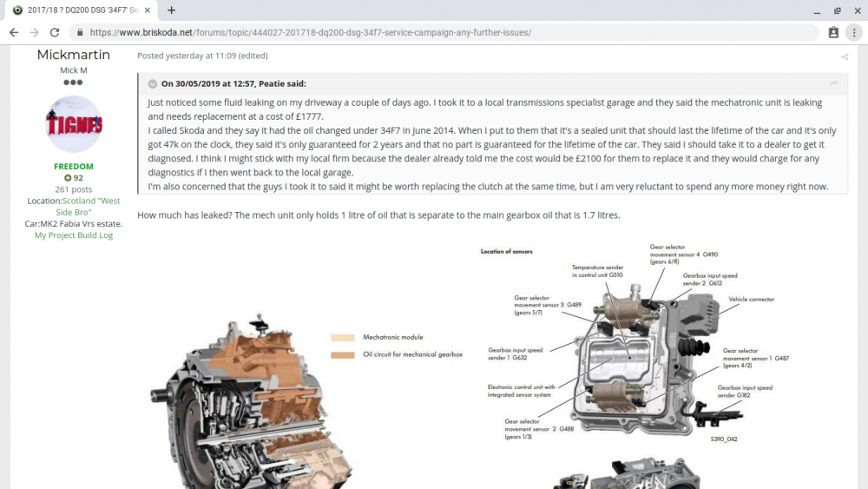View site security padlock info
The height and width of the screenshot is (489, 868).
pyautogui.click(x=80, y=33)
